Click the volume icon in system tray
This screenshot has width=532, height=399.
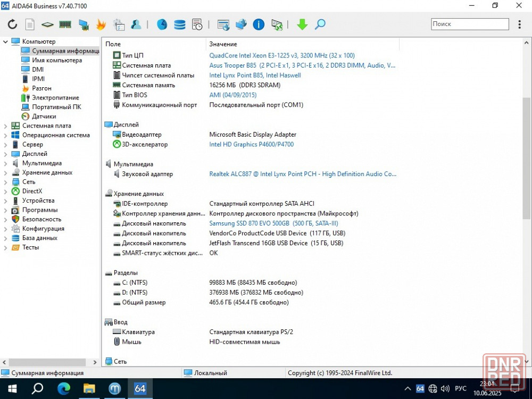coord(445,389)
